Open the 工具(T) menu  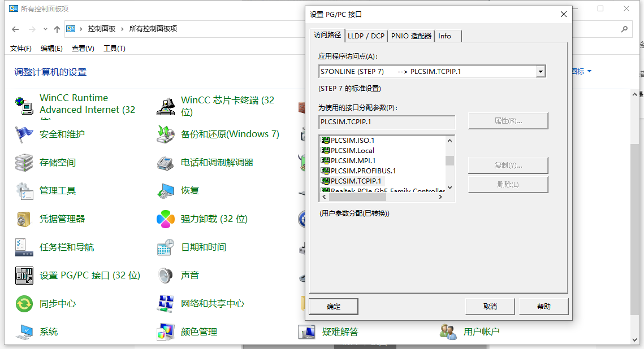coord(114,49)
